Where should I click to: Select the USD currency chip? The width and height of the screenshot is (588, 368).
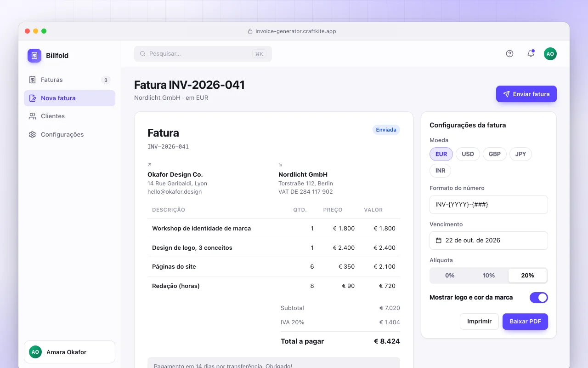468,154
